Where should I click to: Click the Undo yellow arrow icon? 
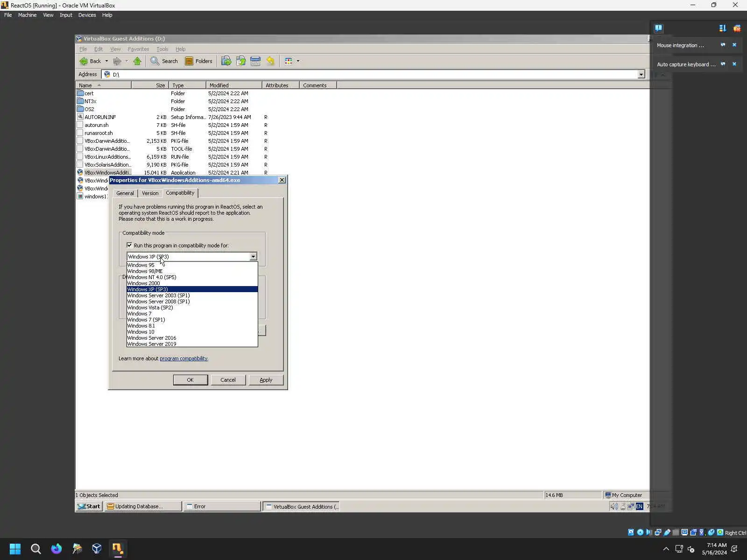pos(270,61)
